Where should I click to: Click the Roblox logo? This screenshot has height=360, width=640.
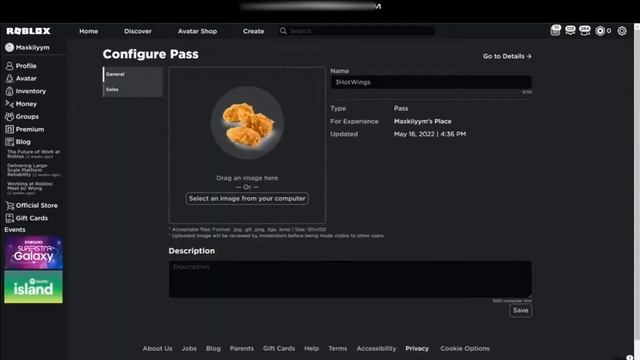pos(28,31)
